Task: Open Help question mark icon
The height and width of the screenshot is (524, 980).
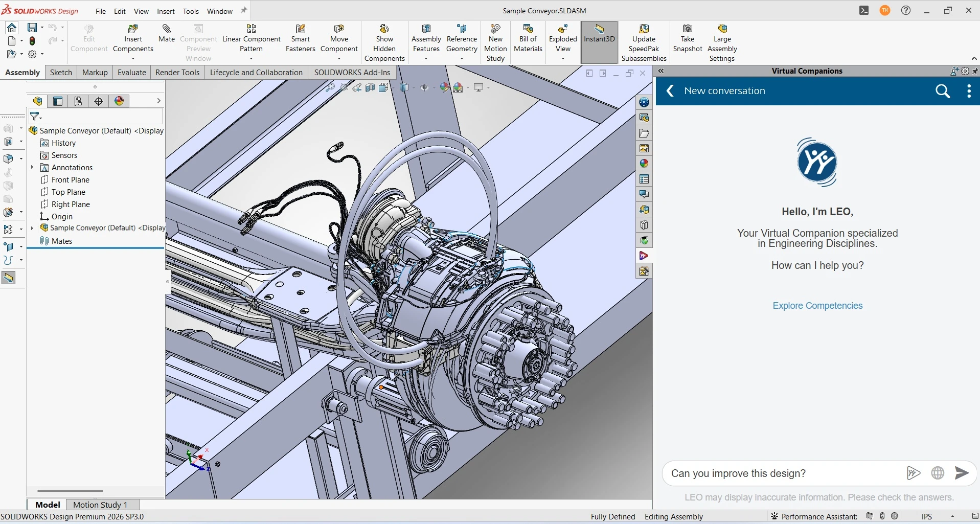Action: 906,10
